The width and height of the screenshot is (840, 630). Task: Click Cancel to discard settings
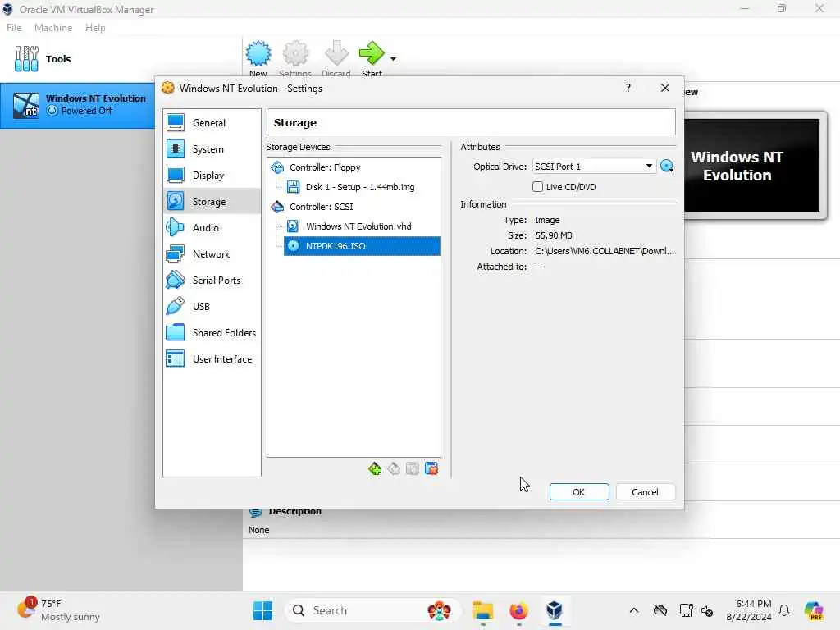tap(645, 492)
